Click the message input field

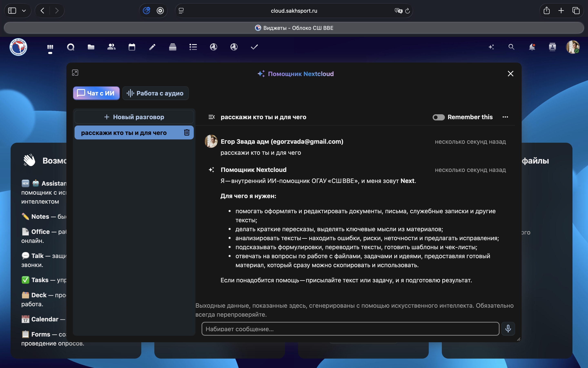click(350, 329)
